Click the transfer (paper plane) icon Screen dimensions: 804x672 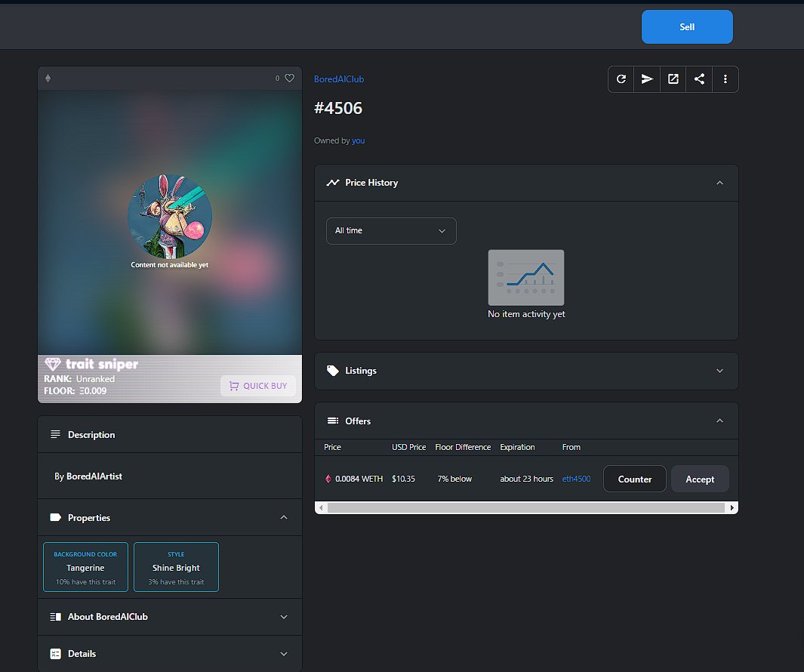point(647,79)
